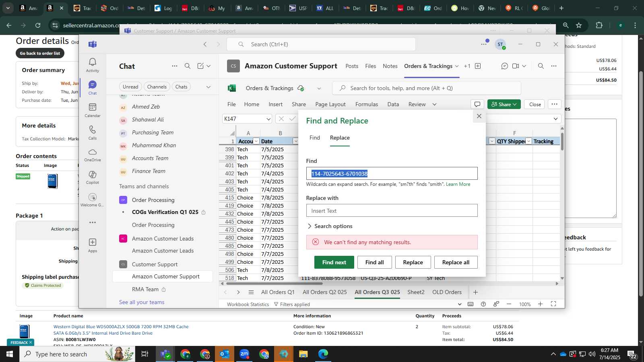644x362 pixels.
Task: Open the Apps store in Teams
Action: [x=93, y=245]
